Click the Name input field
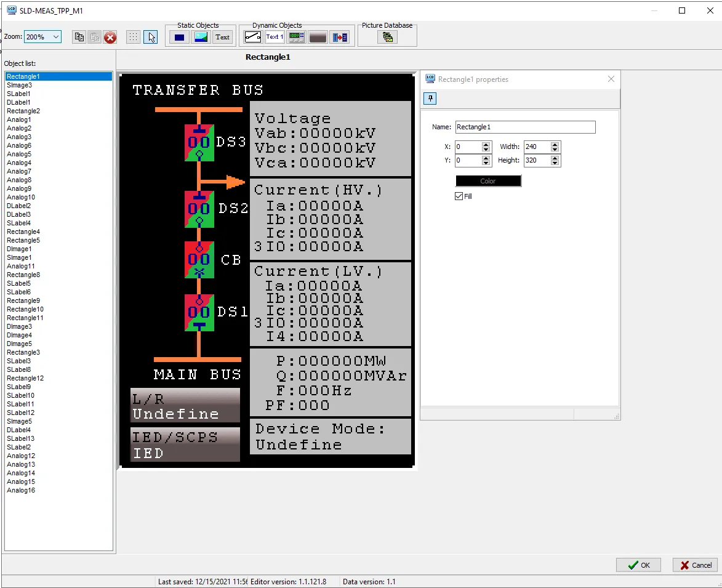722x588 pixels. [x=526, y=127]
